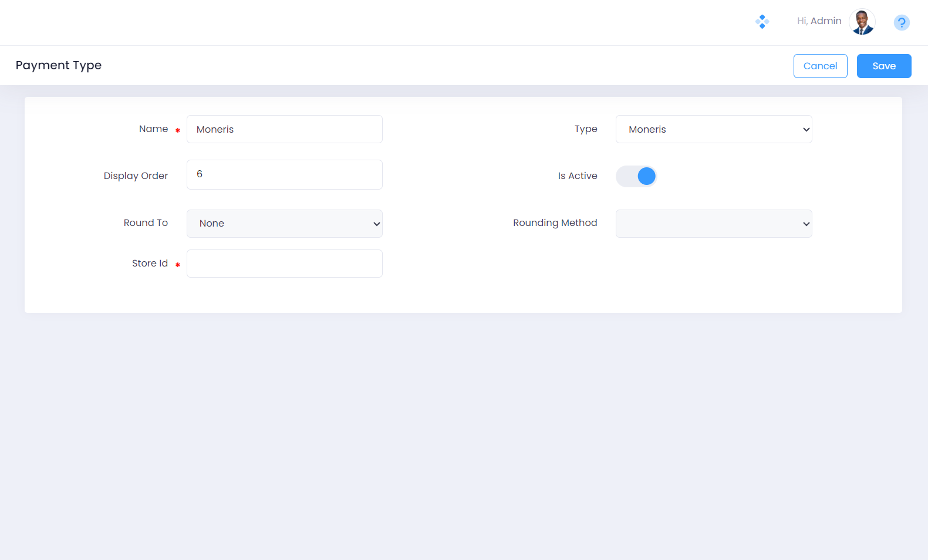Expand the Round To dropdown
This screenshot has height=560, width=928.
pyautogui.click(x=284, y=224)
